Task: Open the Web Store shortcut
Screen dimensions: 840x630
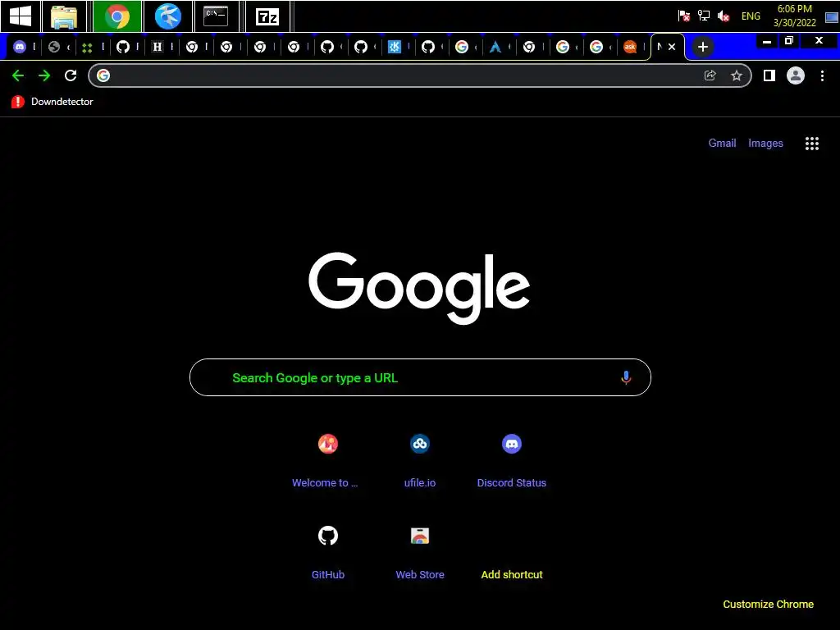Action: (420, 552)
